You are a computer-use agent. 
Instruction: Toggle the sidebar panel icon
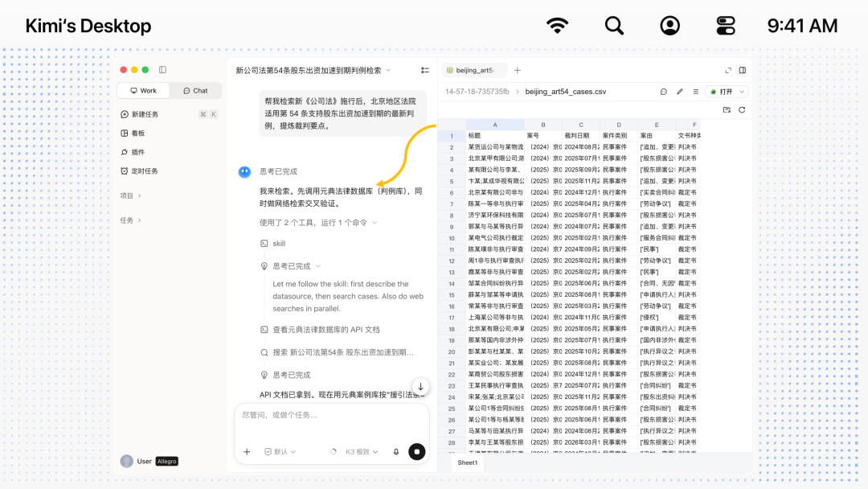[162, 70]
